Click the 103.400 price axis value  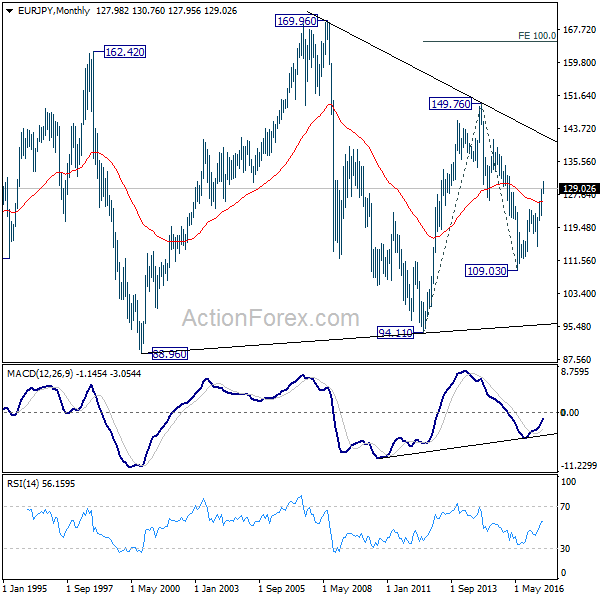pos(579,293)
